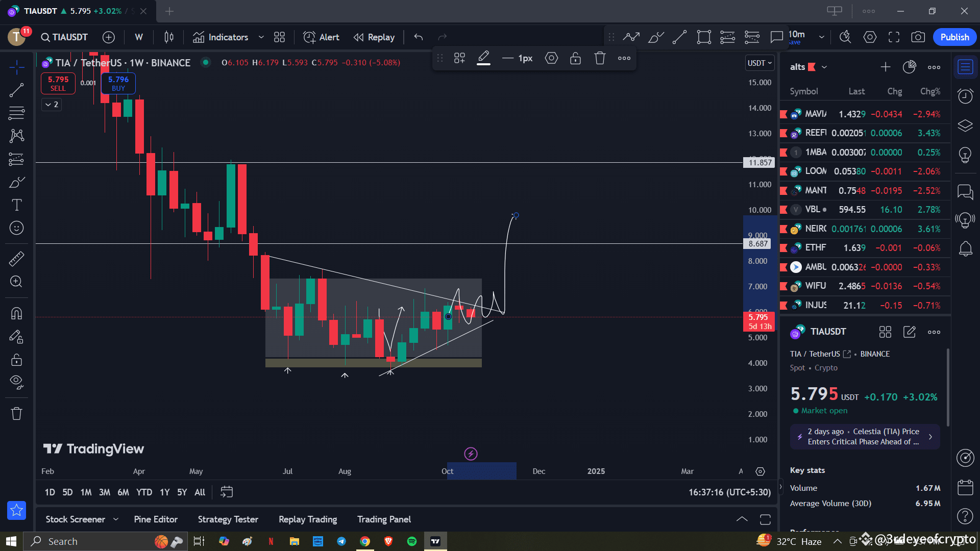Image resolution: width=980 pixels, height=551 pixels.
Task: Open the Strategy Tester tab
Action: [228, 519]
